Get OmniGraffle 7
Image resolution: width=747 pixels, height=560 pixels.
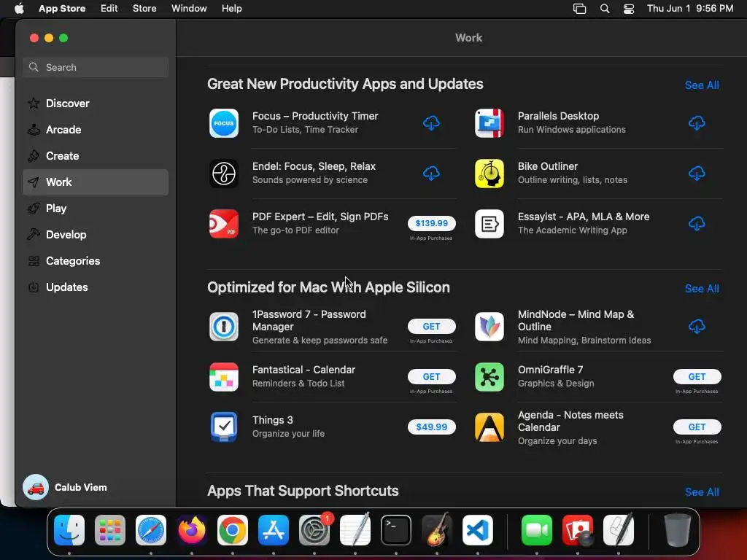pyautogui.click(x=697, y=377)
